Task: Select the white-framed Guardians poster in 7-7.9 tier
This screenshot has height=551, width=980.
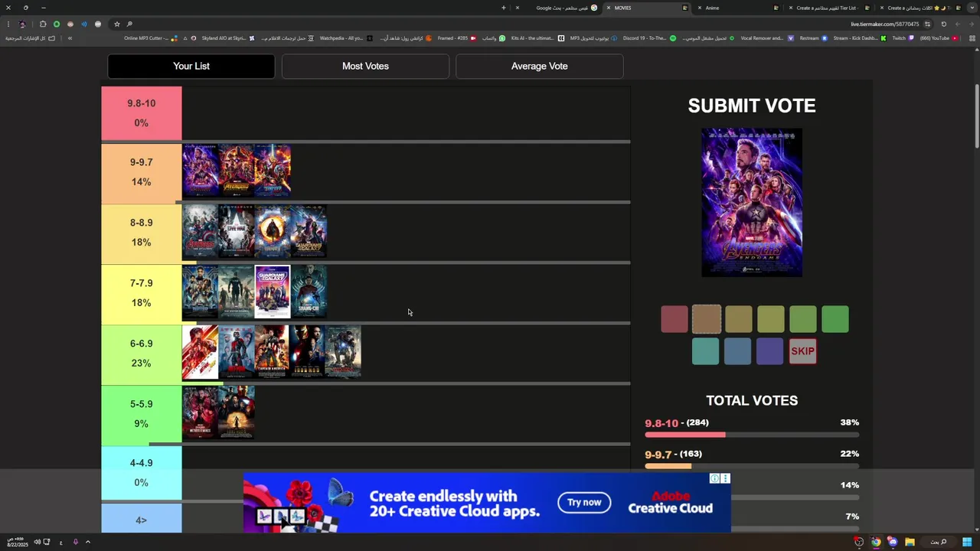Action: [273, 292]
